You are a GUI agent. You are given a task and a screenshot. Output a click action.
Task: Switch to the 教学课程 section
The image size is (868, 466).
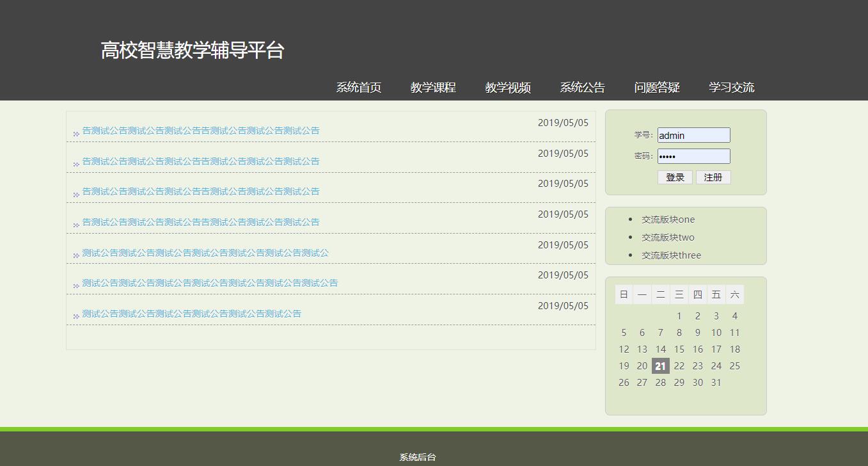point(433,88)
